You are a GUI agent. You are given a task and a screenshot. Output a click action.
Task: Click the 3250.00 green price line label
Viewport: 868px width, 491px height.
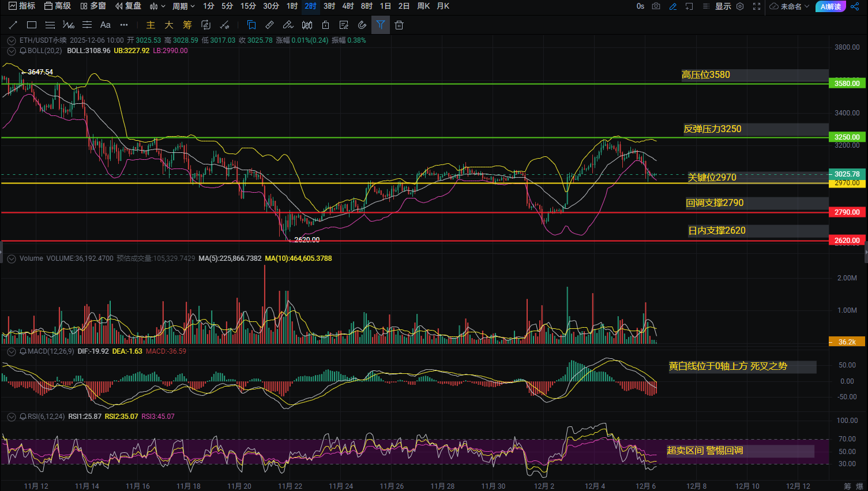click(x=847, y=137)
